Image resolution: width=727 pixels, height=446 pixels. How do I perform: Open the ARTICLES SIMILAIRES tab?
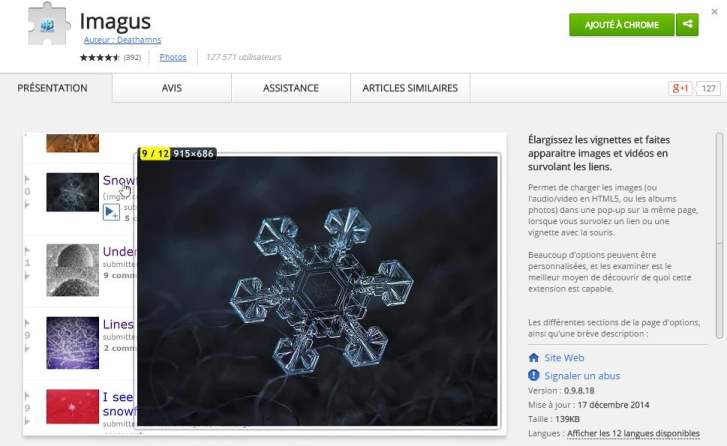pos(410,88)
